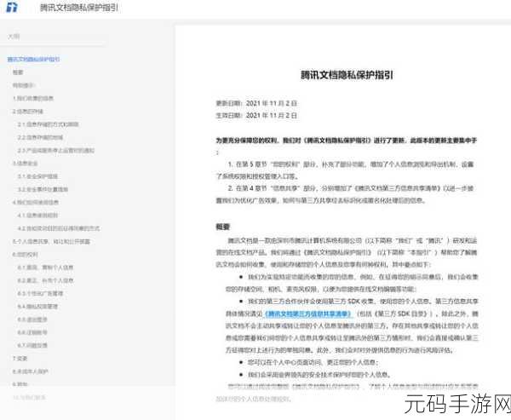
Task: Click the Tencent Docs logo icon
Action: [12, 7]
